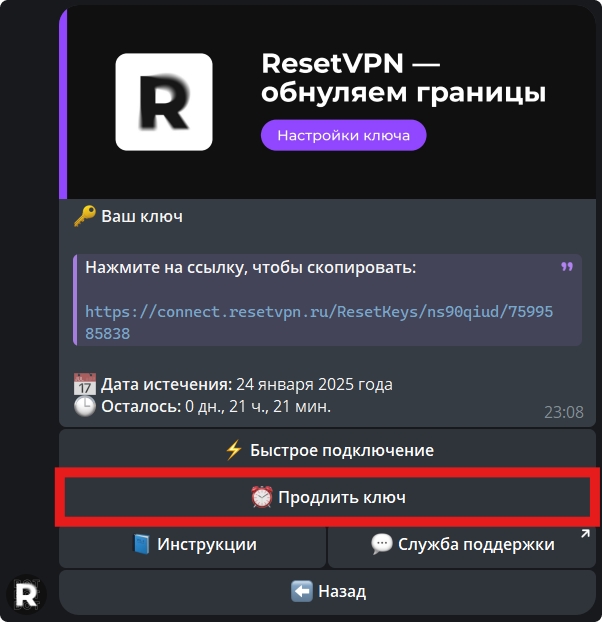Click the alarm clock icon

pos(262,497)
